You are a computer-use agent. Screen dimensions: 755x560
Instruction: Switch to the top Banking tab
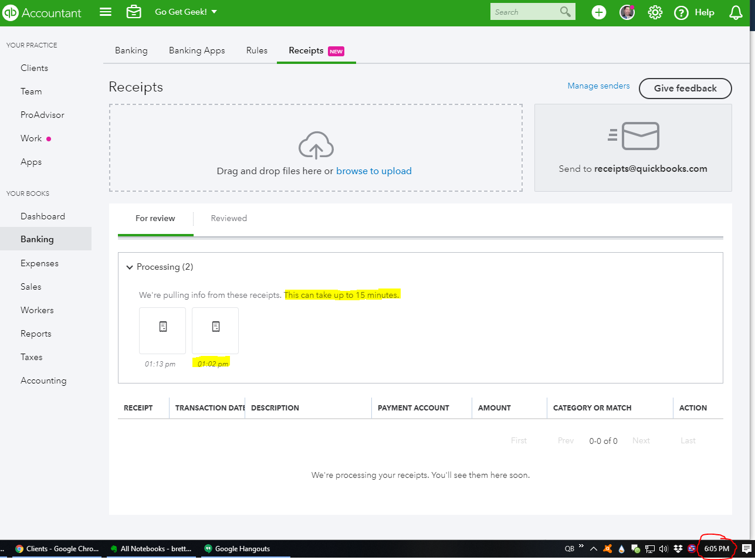[x=131, y=50]
